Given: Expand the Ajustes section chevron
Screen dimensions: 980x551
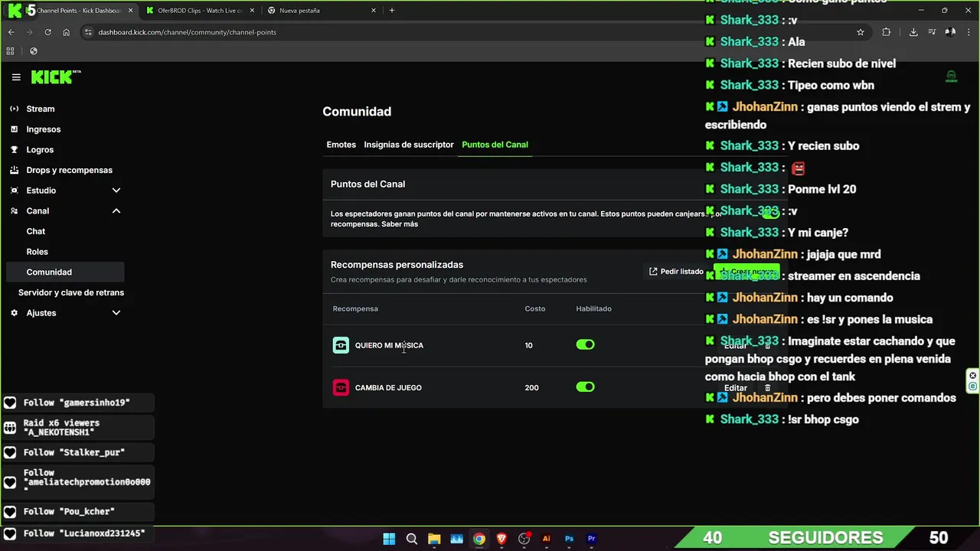Looking at the screenshot, I should tap(116, 313).
